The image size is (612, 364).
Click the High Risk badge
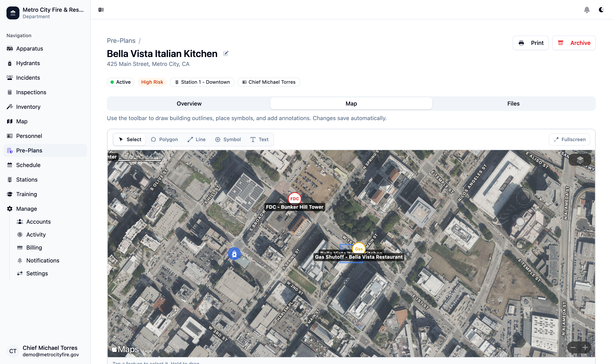tap(152, 82)
